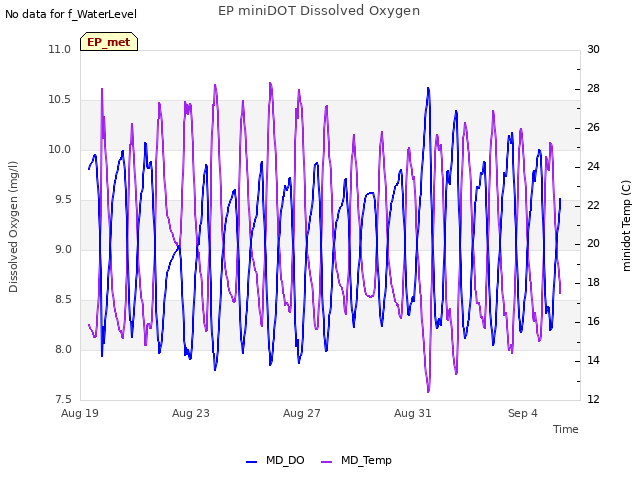Screen dimensions: 640x480
Task: Click the 12 right axis tick label
Action: (x=593, y=399)
